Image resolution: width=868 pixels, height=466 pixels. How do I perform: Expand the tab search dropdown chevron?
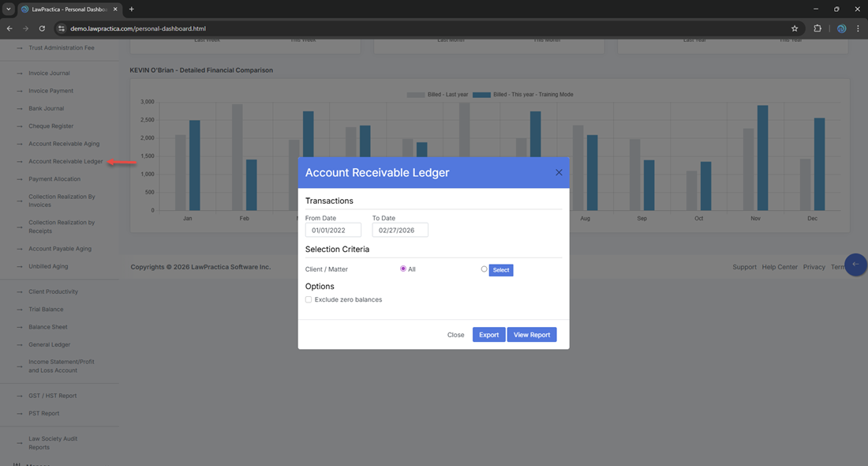coord(8,9)
